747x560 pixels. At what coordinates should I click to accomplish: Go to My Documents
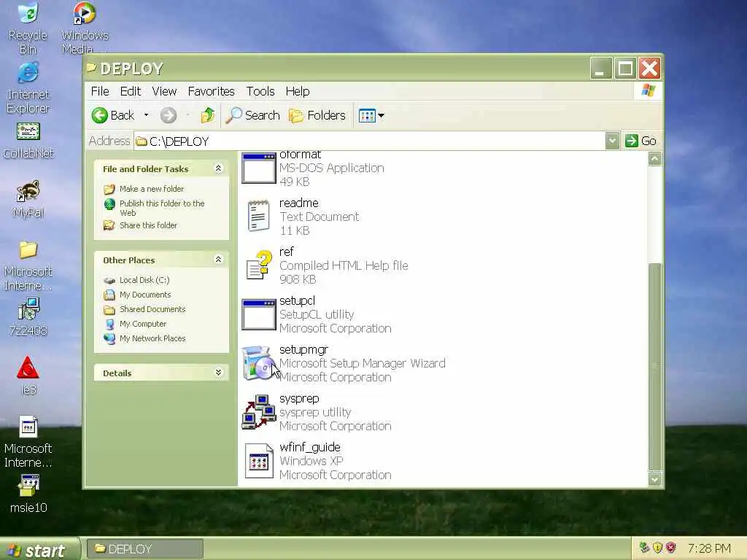145,295
